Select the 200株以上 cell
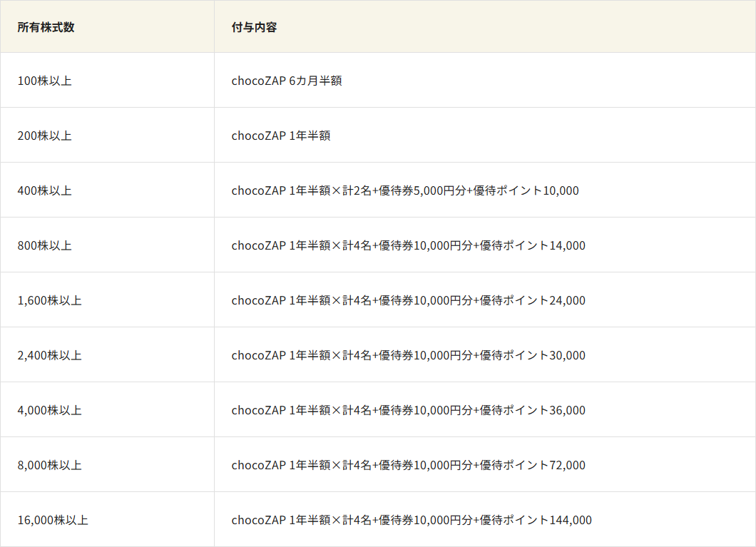 [44, 136]
